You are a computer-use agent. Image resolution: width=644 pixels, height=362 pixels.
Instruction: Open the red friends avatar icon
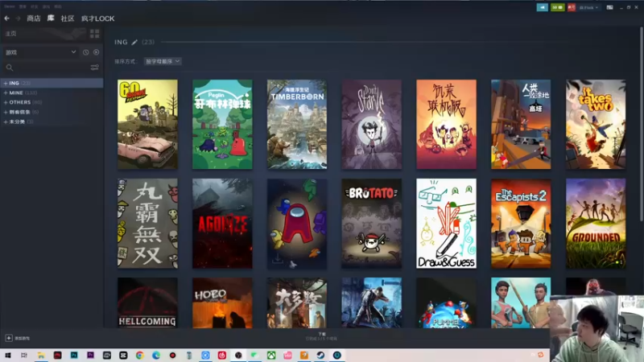pyautogui.click(x=572, y=7)
